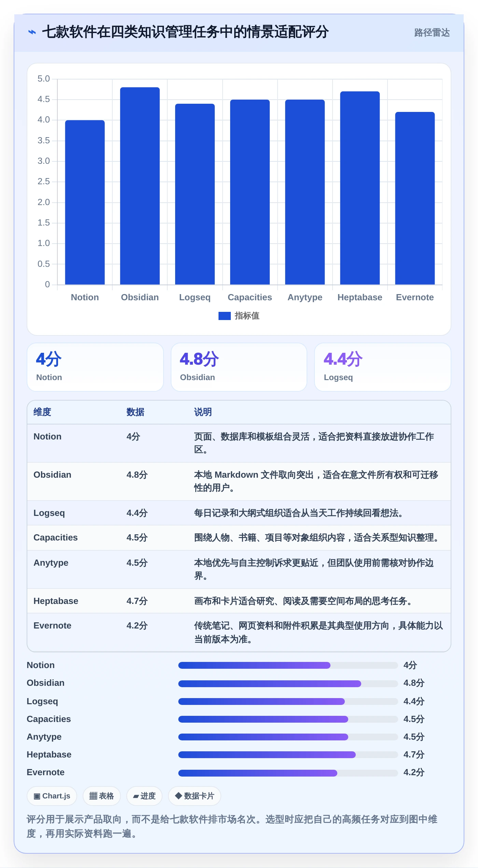This screenshot has height=868, width=478.
Task: Click the Notion bar in the chart
Action: pos(85,202)
